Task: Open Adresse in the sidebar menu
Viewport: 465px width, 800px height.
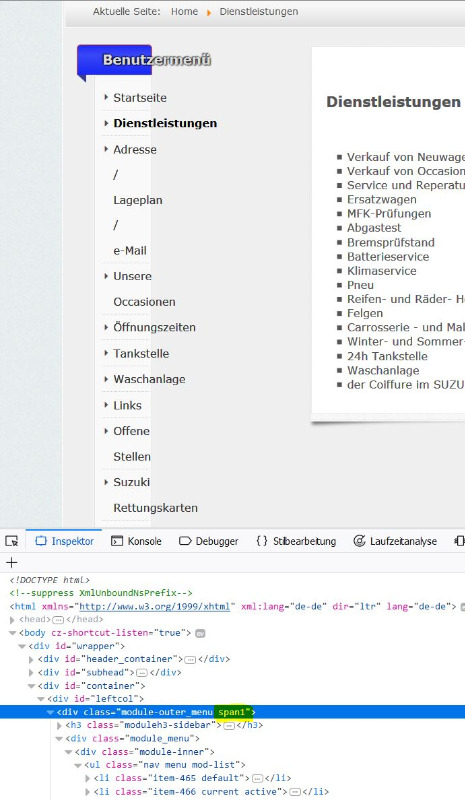Action: tap(135, 149)
